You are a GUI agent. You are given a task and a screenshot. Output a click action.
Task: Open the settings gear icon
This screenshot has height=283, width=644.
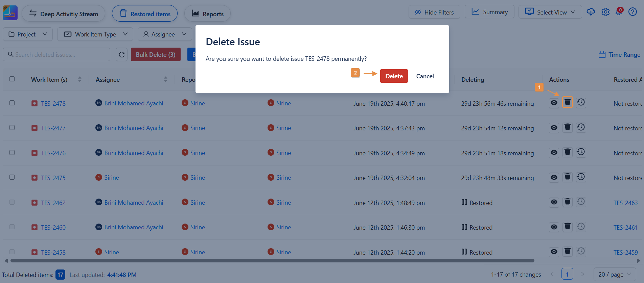pyautogui.click(x=605, y=12)
